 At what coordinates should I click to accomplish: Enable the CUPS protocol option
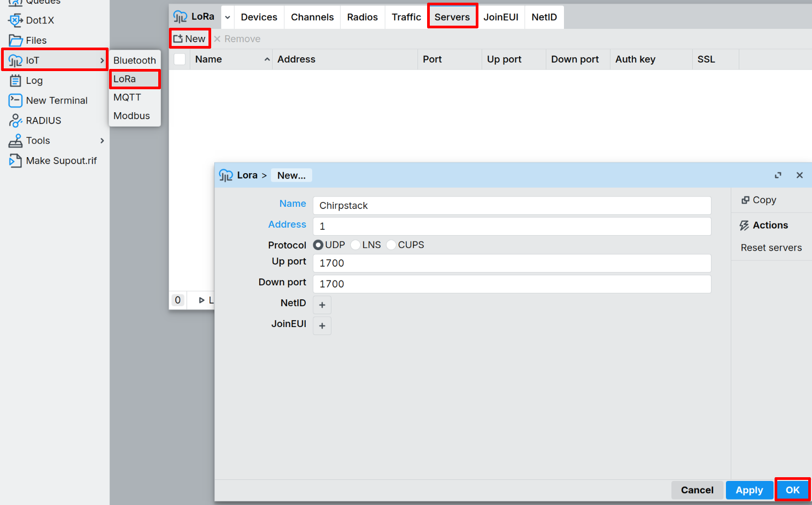tap(391, 245)
